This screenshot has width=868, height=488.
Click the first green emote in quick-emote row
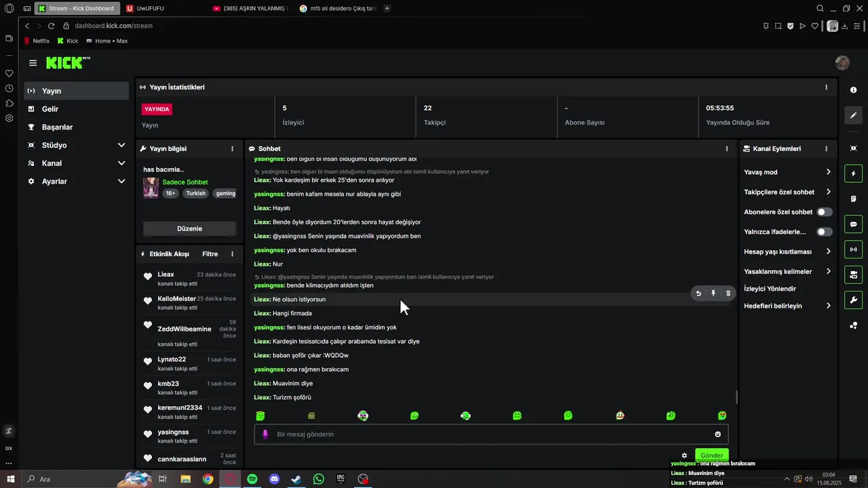click(x=260, y=415)
